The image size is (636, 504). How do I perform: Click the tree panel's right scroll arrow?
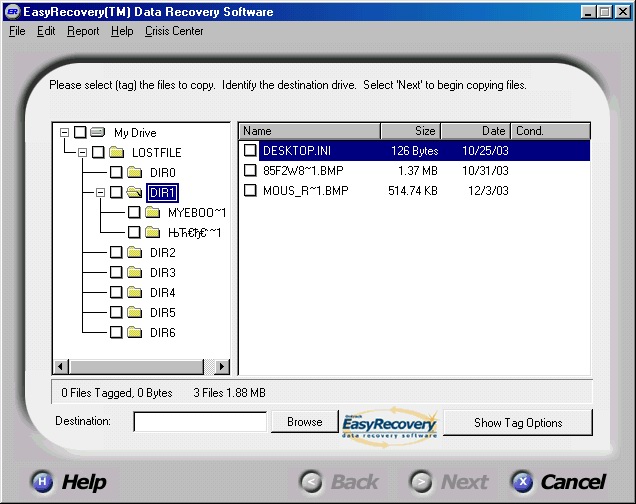click(222, 367)
